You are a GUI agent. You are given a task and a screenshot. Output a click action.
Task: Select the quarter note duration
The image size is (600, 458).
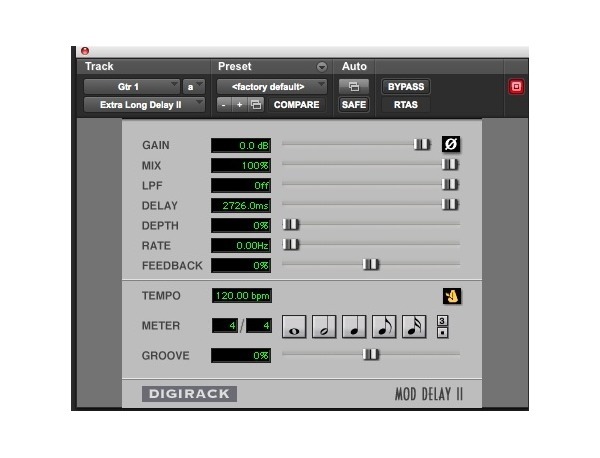pyautogui.click(x=354, y=327)
